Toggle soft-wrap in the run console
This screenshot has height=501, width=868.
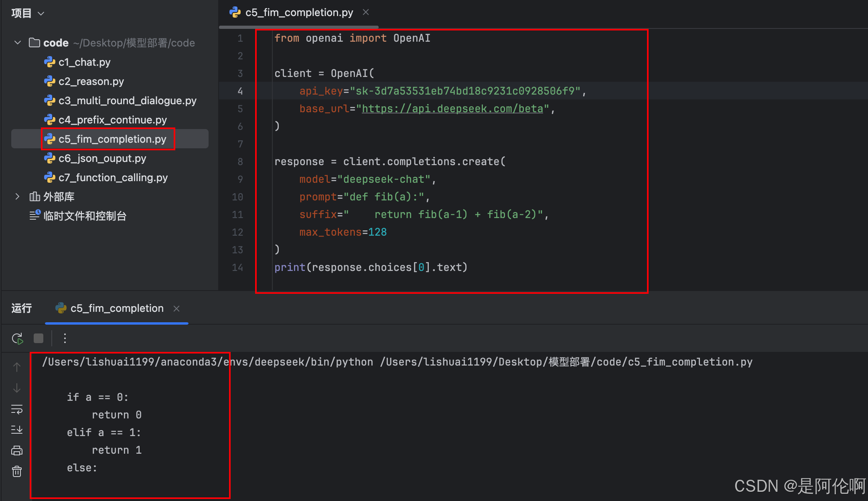point(17,409)
